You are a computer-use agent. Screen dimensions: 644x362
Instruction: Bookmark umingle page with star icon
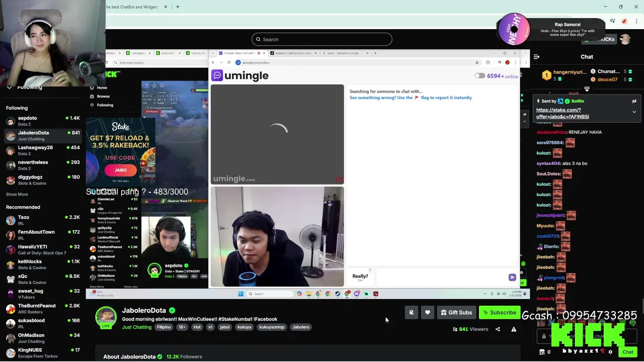point(477,62)
